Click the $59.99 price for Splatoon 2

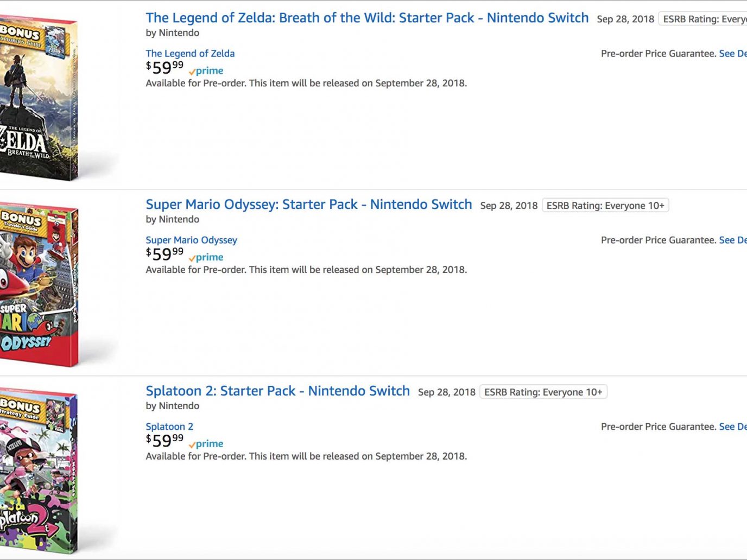click(164, 441)
